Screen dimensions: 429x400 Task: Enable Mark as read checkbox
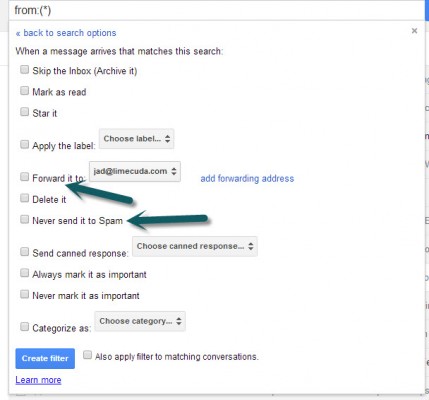(x=24, y=91)
